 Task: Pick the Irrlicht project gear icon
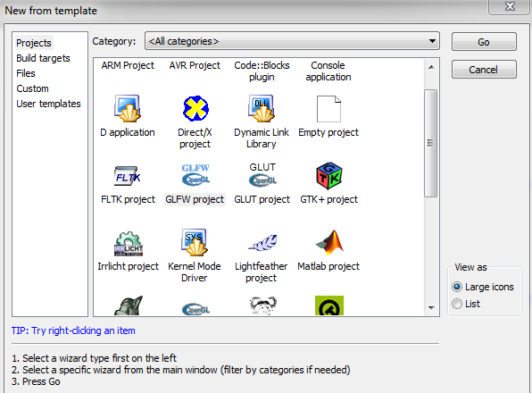point(129,243)
